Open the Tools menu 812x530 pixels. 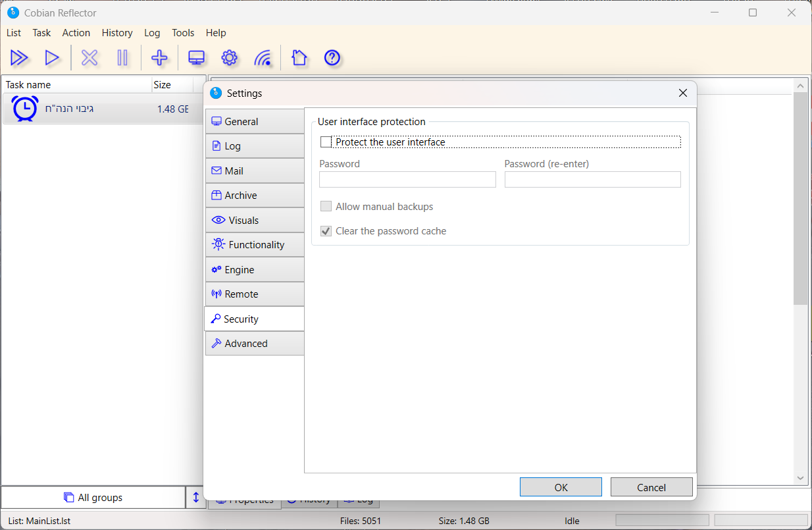[x=183, y=33]
